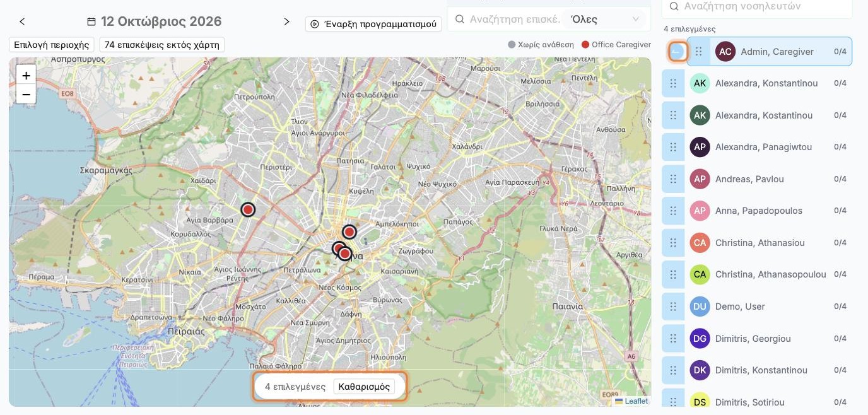Click the Office Caregiver legend entry

pyautogui.click(x=616, y=45)
